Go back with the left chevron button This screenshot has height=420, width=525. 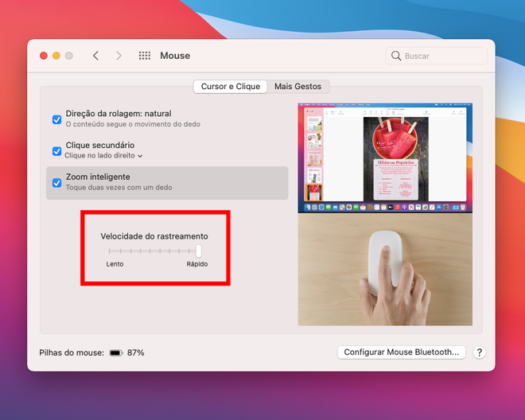click(x=95, y=56)
